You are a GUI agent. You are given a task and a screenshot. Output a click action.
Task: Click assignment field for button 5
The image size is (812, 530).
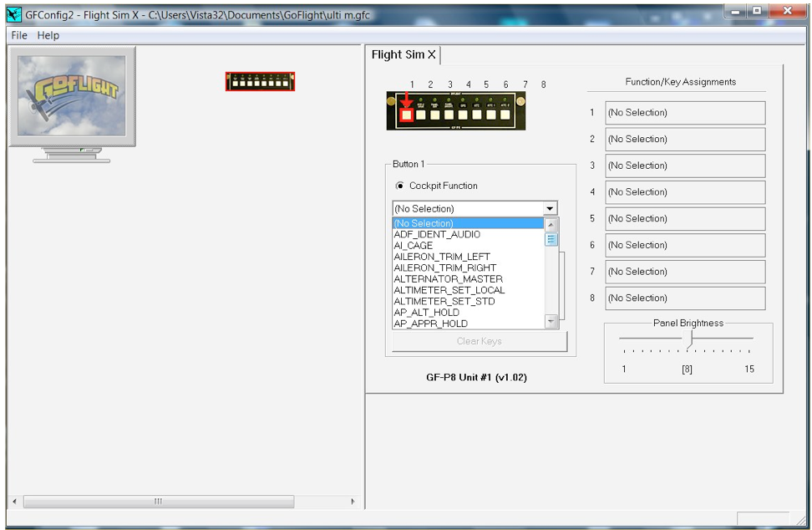tap(685, 218)
